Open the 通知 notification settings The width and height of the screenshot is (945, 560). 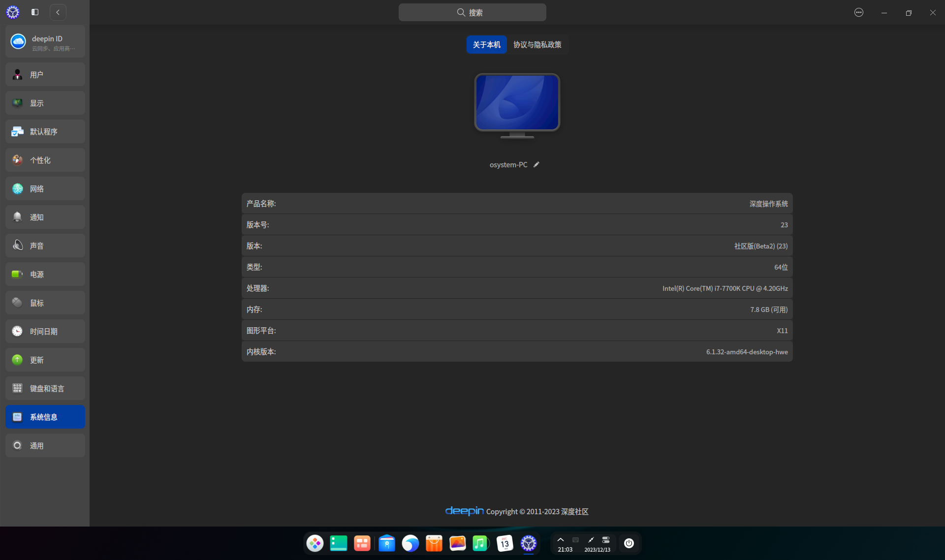tap(45, 217)
